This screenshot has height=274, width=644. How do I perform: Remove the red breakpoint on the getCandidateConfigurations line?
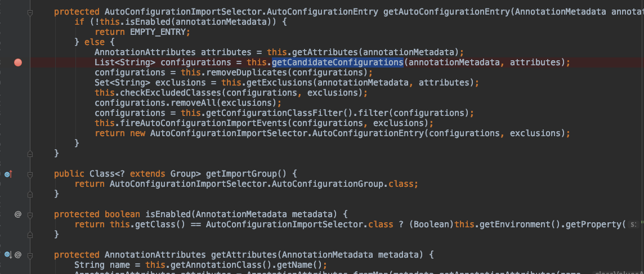17,62
